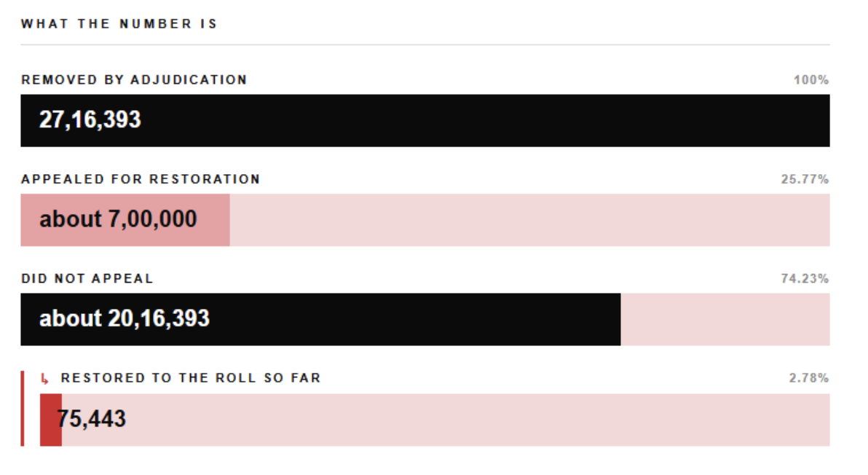Viewport: 868px width, 475px height.
Task: Click the dark pink about 7,00,000 bar segment
Action: tap(125, 220)
